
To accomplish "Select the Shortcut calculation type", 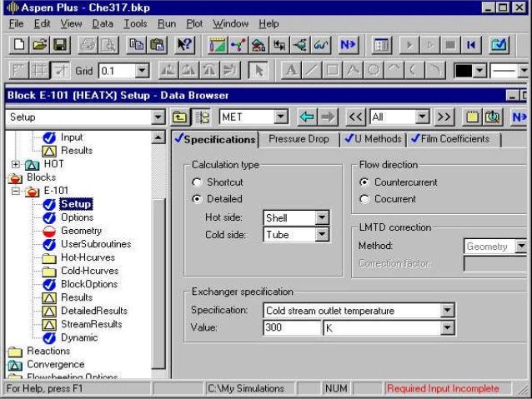I will point(197,182).
